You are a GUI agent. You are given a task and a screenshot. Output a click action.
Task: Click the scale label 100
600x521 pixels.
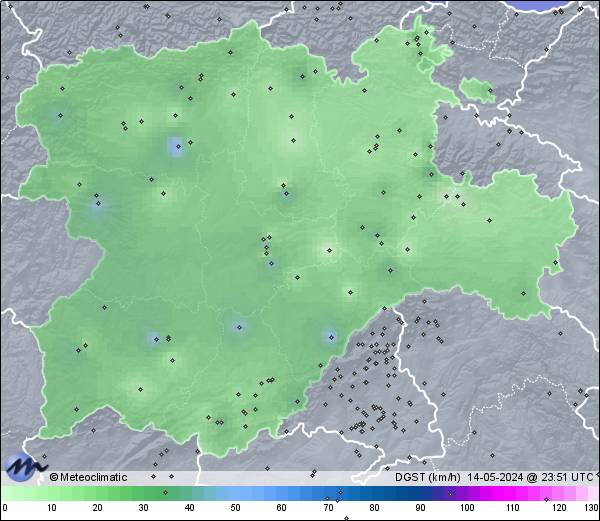pyautogui.click(x=467, y=508)
